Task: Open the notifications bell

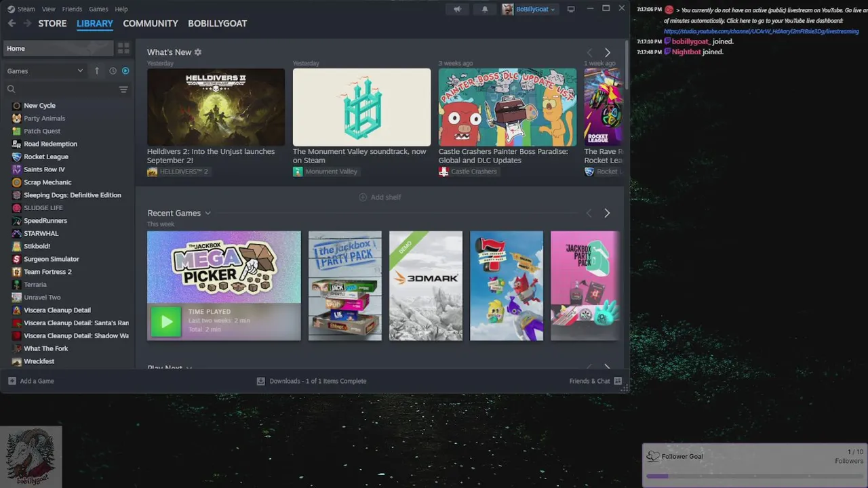Action: pos(484,9)
